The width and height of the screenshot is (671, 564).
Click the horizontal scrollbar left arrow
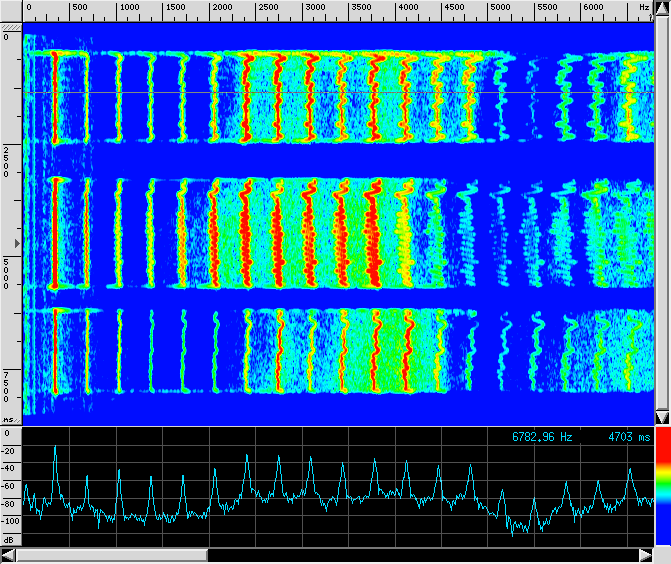[8, 554]
